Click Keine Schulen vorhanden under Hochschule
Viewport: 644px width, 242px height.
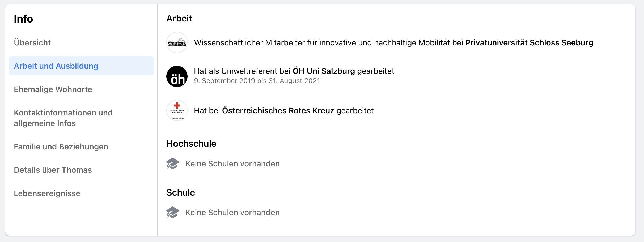coord(232,164)
